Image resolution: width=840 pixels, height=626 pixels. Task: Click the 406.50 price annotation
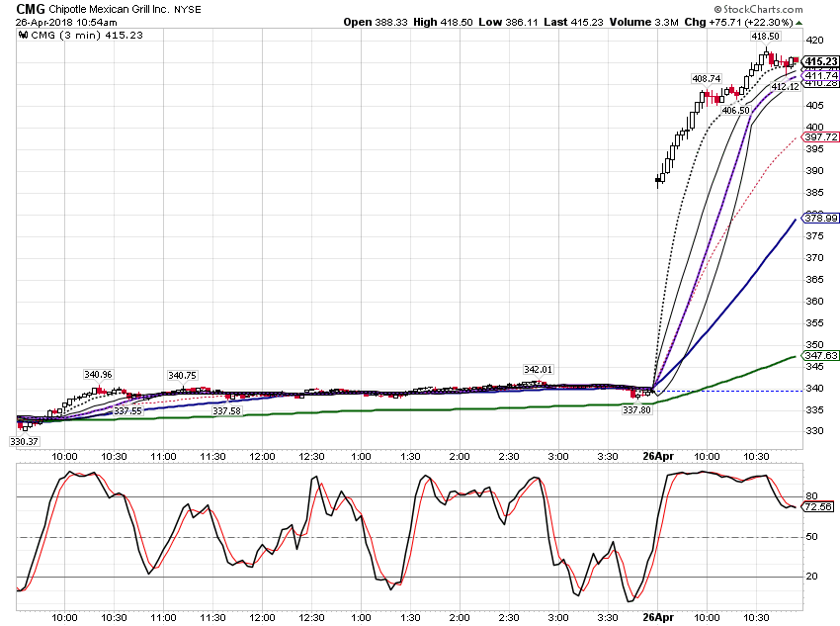click(x=735, y=111)
